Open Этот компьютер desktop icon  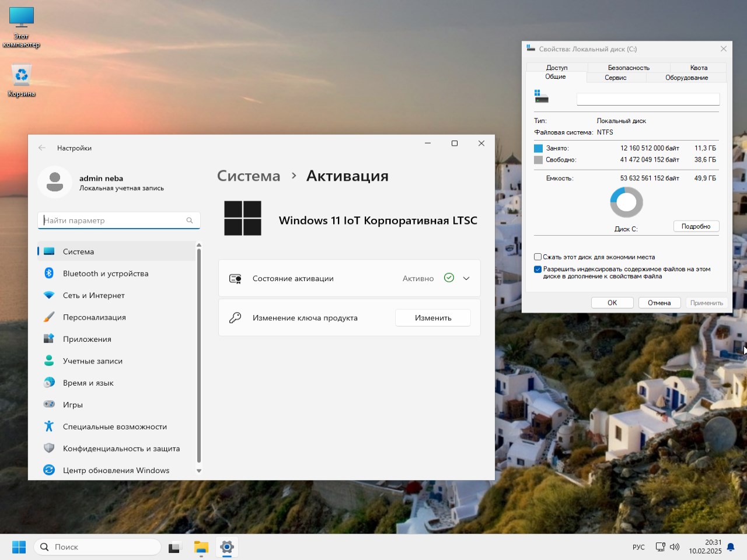[22, 27]
